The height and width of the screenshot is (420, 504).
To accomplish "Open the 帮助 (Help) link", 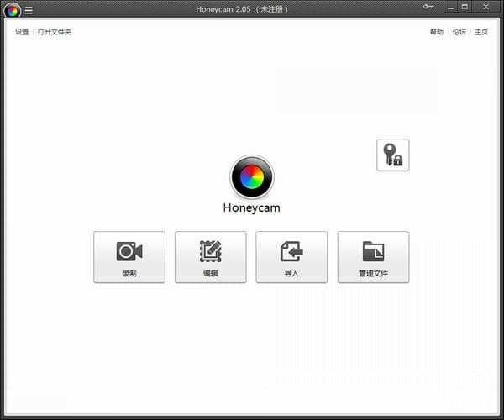I will tap(436, 32).
